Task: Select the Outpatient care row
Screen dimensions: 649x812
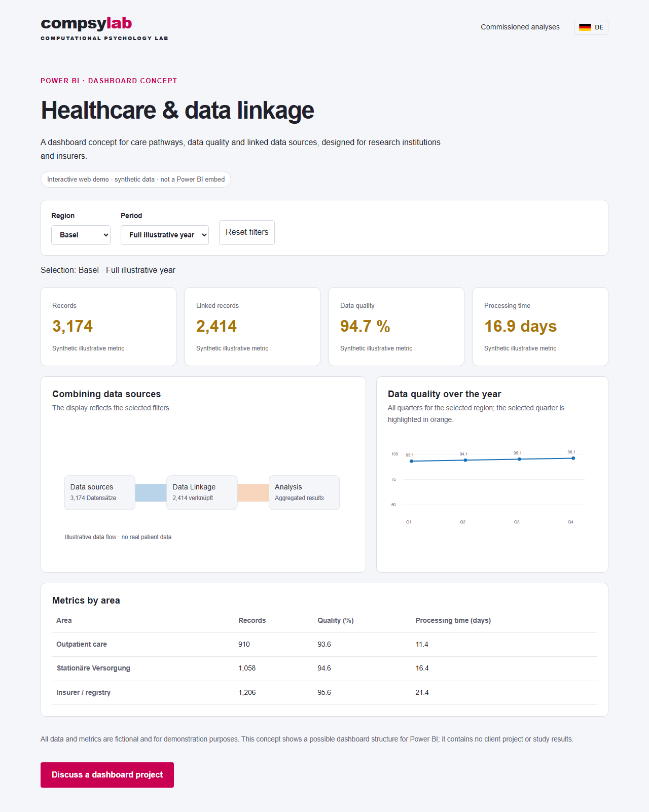Action: coord(324,645)
